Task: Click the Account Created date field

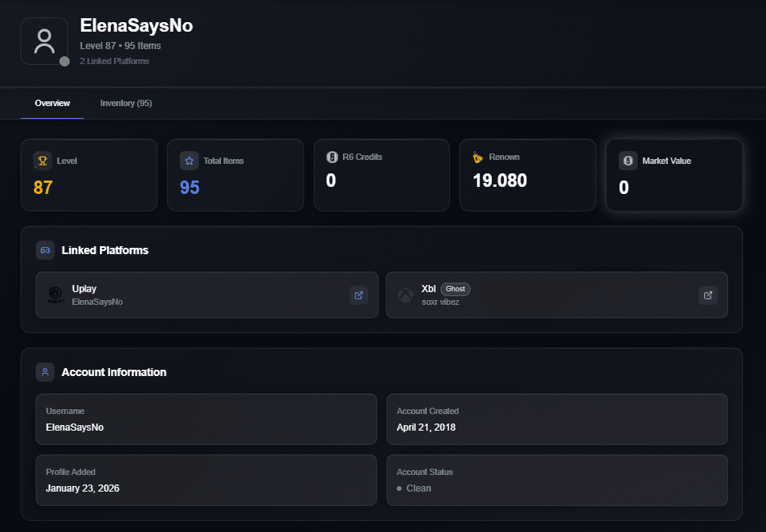Action: tap(556, 420)
